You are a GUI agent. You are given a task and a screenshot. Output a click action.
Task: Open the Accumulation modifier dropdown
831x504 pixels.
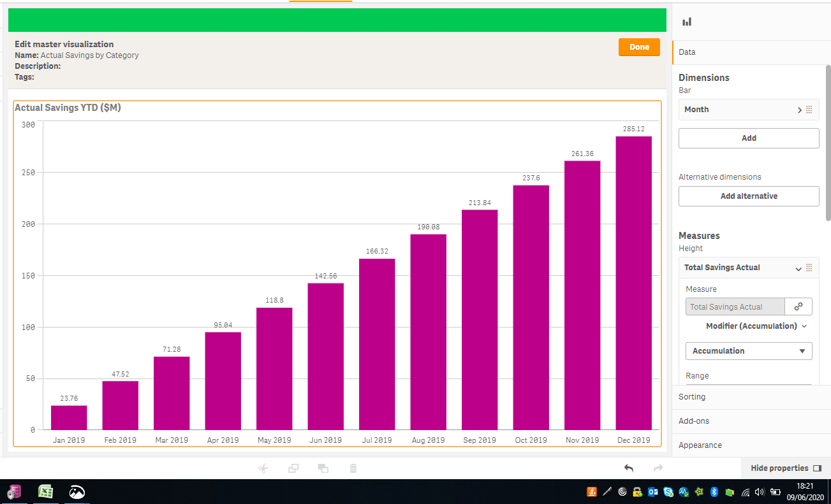(749, 351)
